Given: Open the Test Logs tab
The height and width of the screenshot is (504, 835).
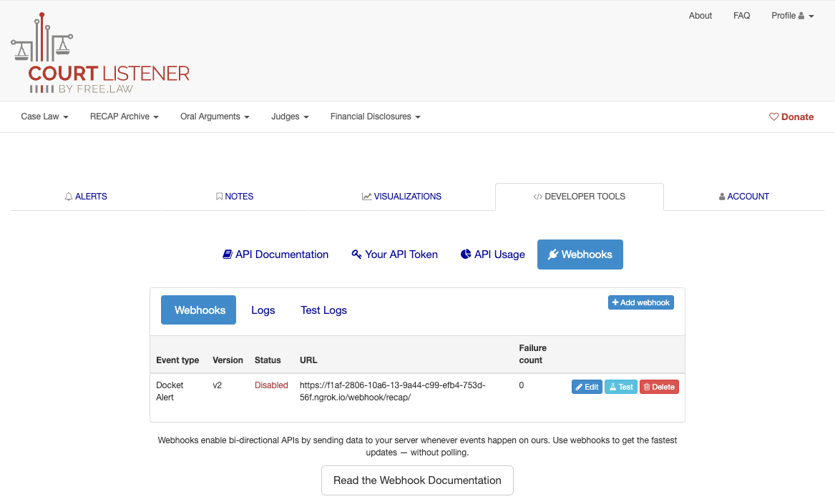Looking at the screenshot, I should coord(323,310).
